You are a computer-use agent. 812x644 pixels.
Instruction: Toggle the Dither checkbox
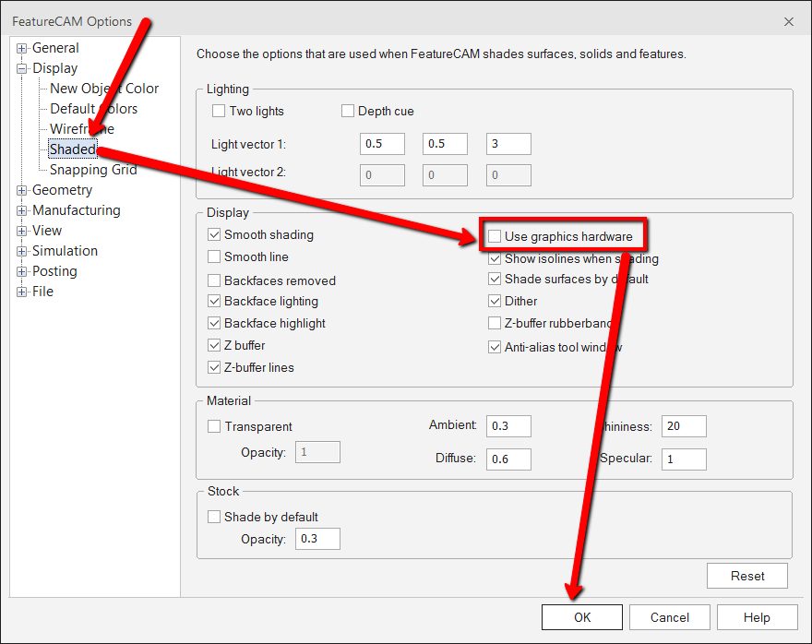click(495, 302)
